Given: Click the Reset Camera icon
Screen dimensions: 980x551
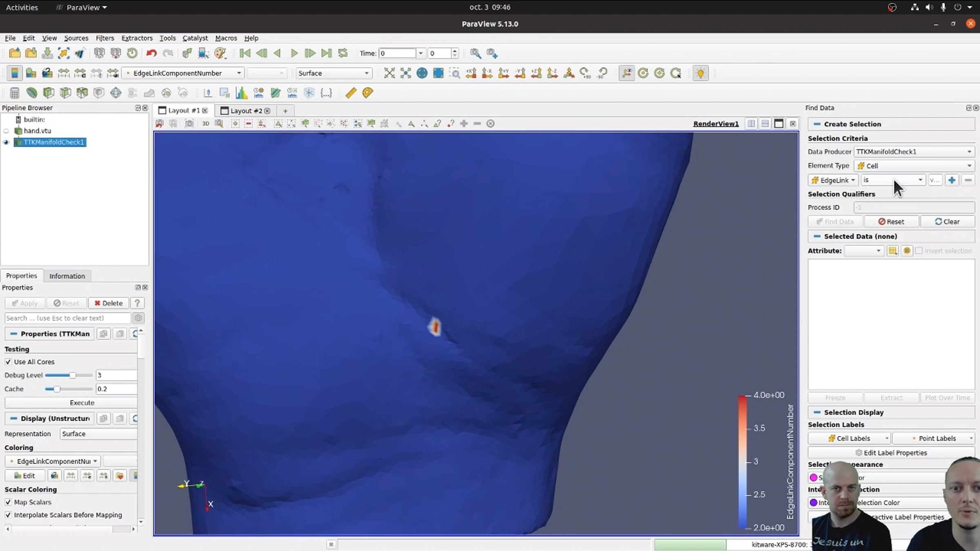Looking at the screenshot, I should (389, 73).
